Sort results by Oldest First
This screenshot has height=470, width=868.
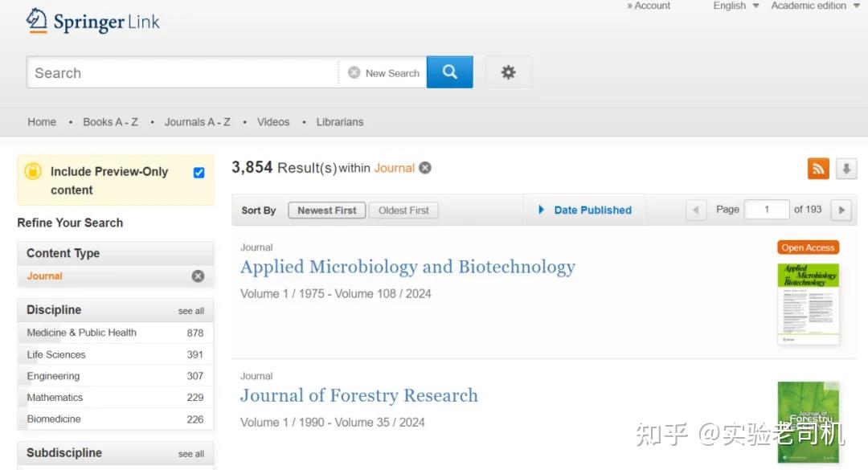(x=403, y=210)
